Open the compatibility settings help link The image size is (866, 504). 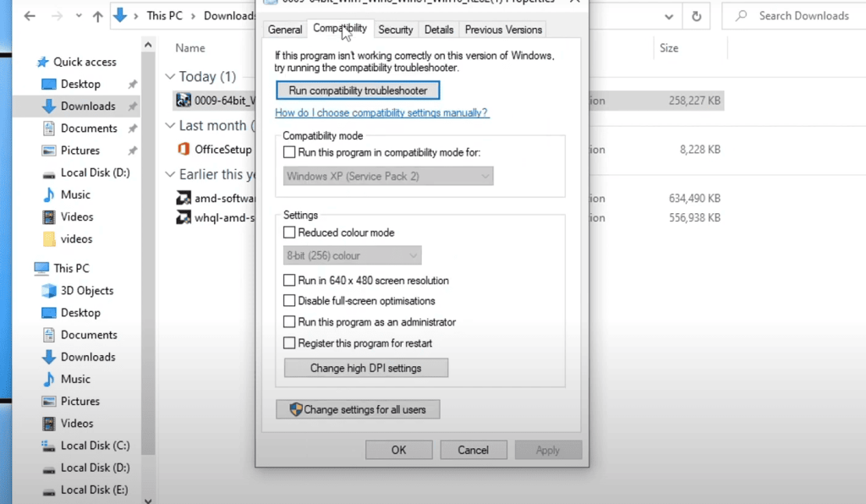click(381, 112)
